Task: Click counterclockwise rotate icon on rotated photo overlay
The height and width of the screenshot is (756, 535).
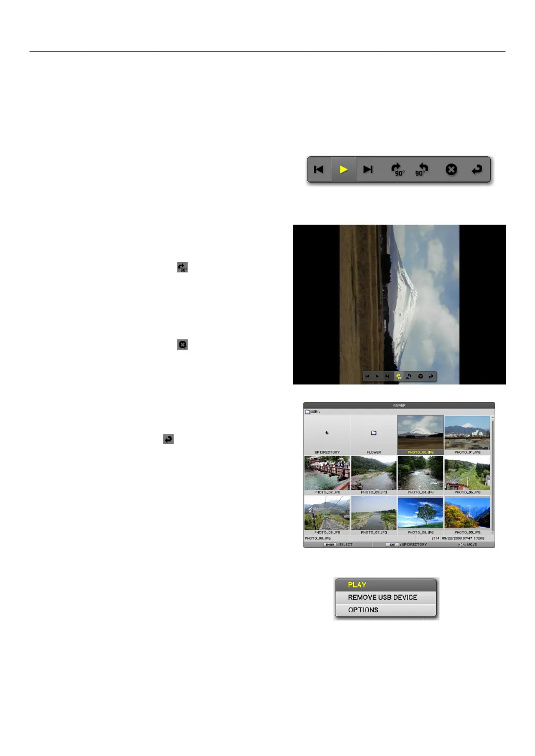Action: [409, 376]
